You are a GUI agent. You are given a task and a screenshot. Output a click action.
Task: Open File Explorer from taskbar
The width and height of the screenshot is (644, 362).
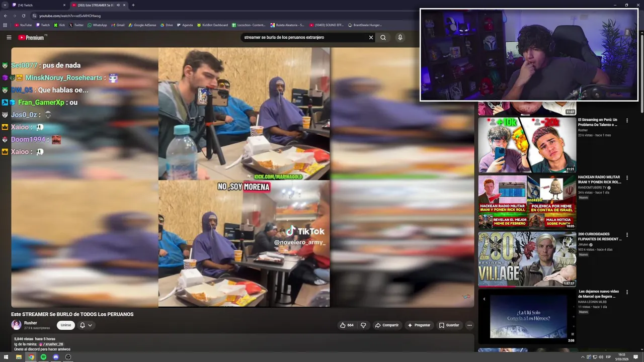tap(19, 357)
